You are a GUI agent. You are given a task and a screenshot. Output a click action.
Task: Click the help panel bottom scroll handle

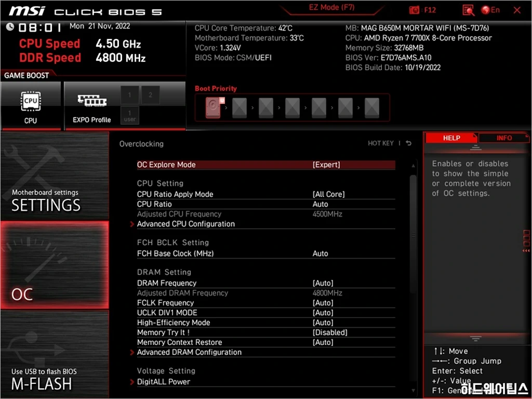[476, 338]
